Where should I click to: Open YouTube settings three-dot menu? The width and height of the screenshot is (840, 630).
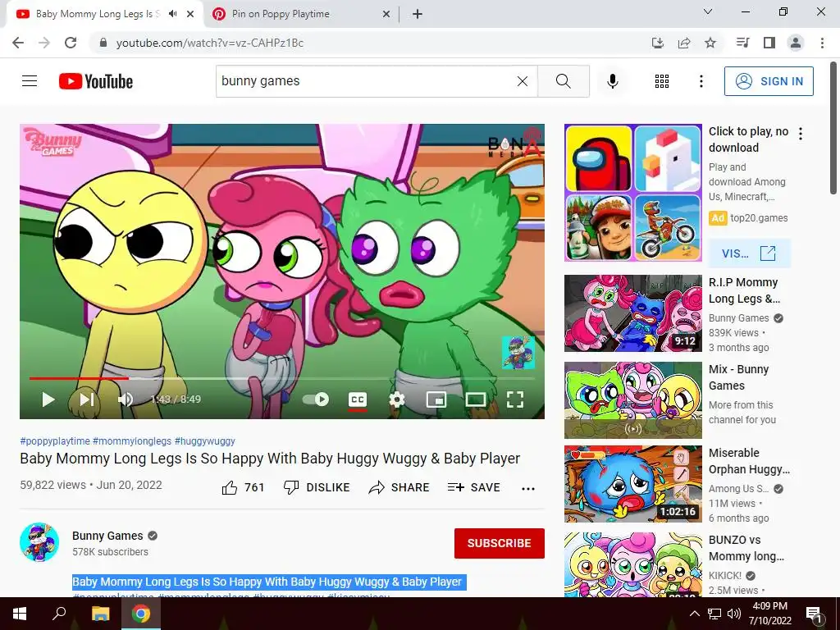[701, 81]
